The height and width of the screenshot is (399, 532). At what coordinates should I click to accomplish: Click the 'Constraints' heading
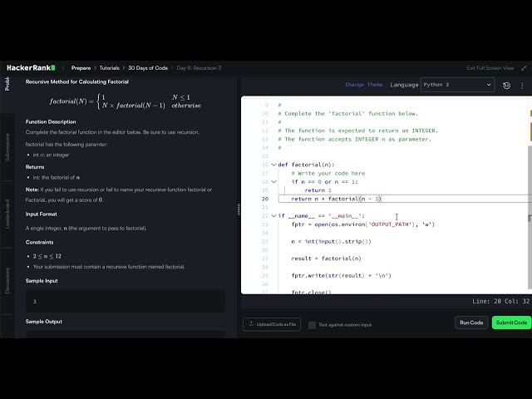click(x=39, y=242)
